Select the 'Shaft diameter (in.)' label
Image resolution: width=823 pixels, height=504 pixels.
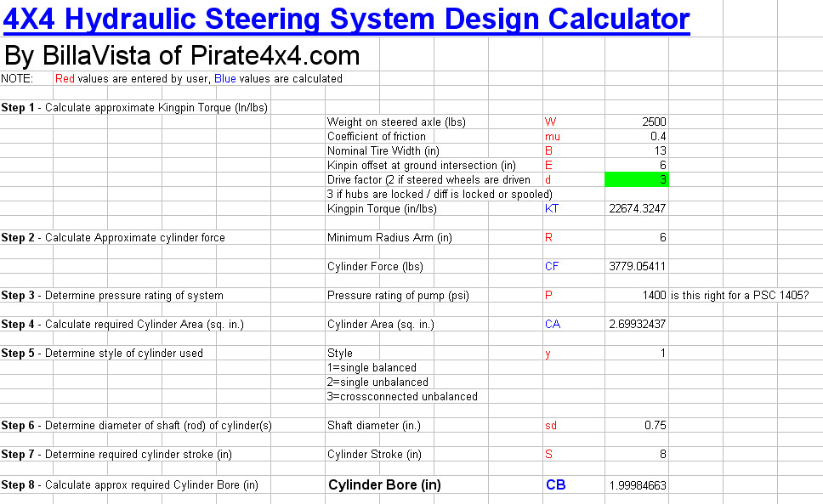(x=374, y=425)
